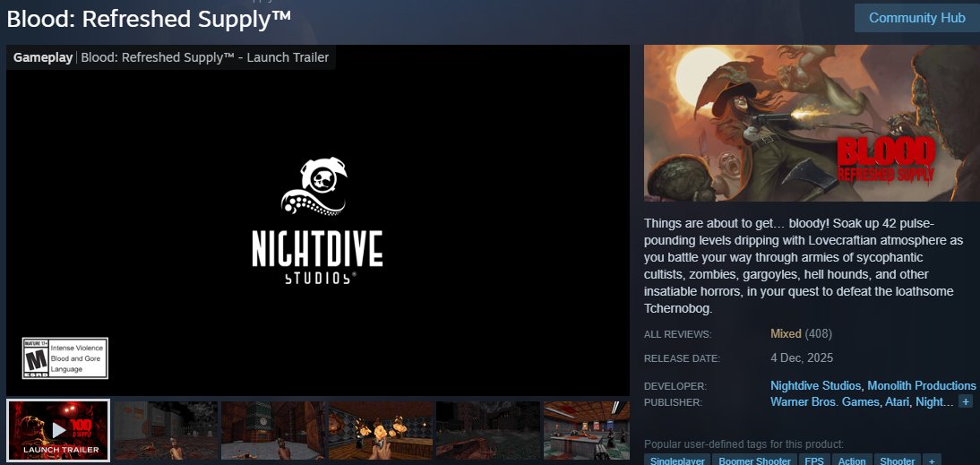
Task: Click the truncated 'Night…' publisher link
Action: coord(933,402)
